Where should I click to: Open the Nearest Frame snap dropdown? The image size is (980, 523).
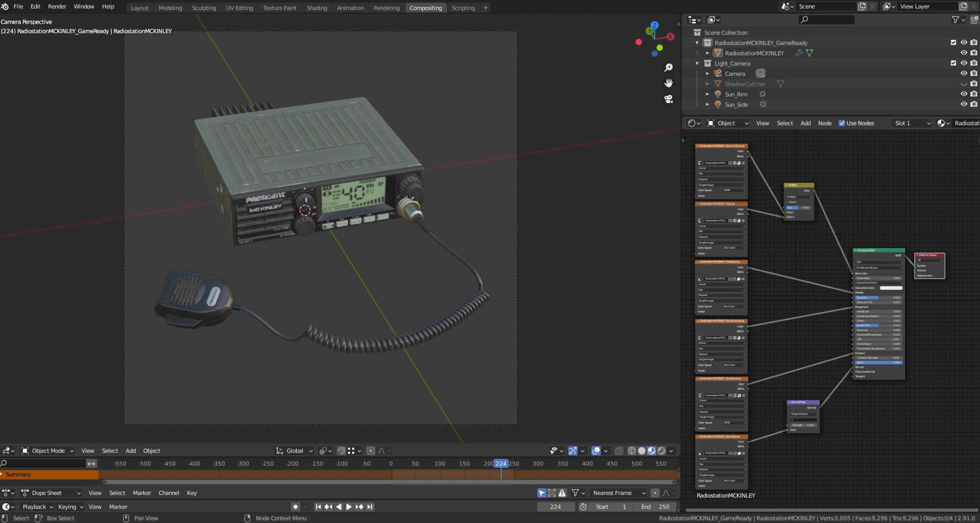pos(619,493)
